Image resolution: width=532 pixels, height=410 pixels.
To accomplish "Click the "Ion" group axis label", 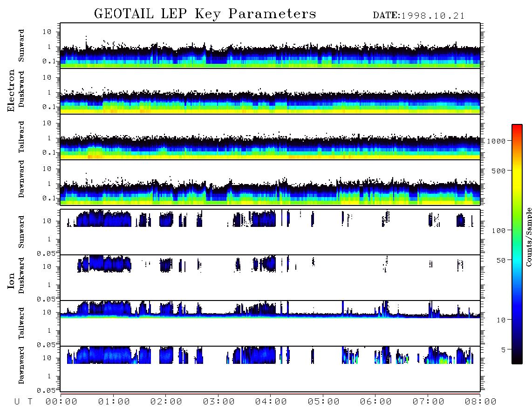I will point(11,280).
